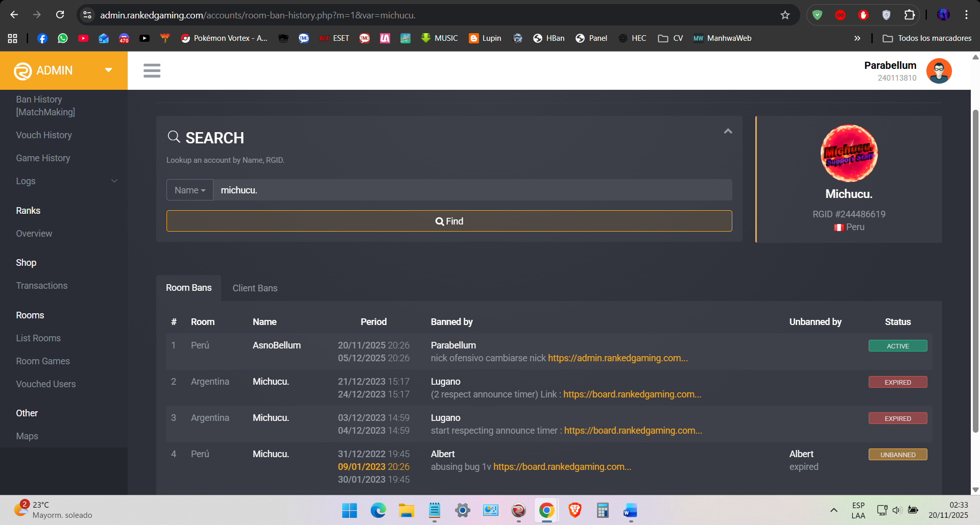This screenshot has height=525, width=980.
Task: Click the Michucu. profile picture thumbnail
Action: pyautogui.click(x=849, y=153)
